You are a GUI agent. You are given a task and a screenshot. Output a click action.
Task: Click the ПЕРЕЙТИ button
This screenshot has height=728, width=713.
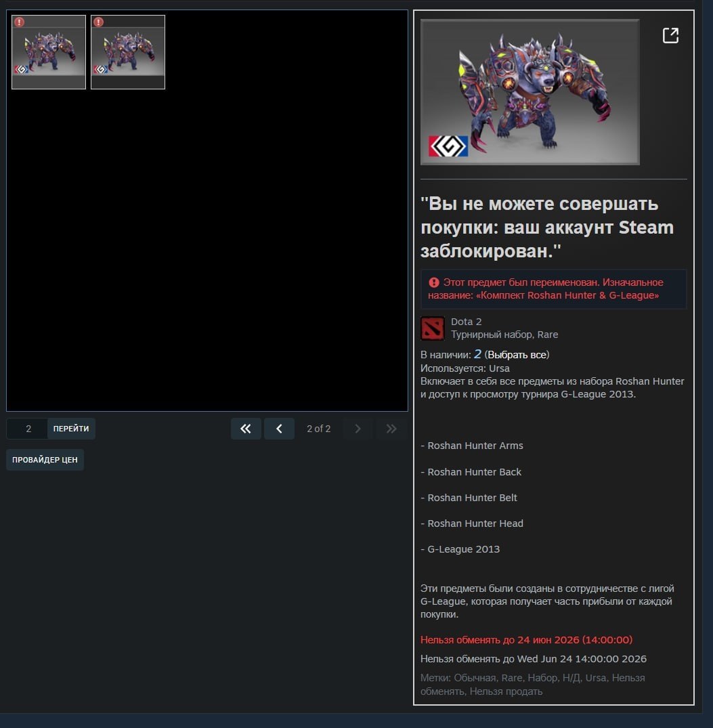[71, 429]
